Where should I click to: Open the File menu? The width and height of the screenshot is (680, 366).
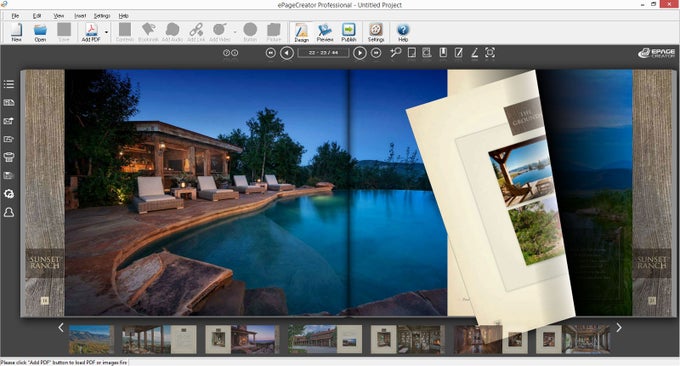point(15,16)
